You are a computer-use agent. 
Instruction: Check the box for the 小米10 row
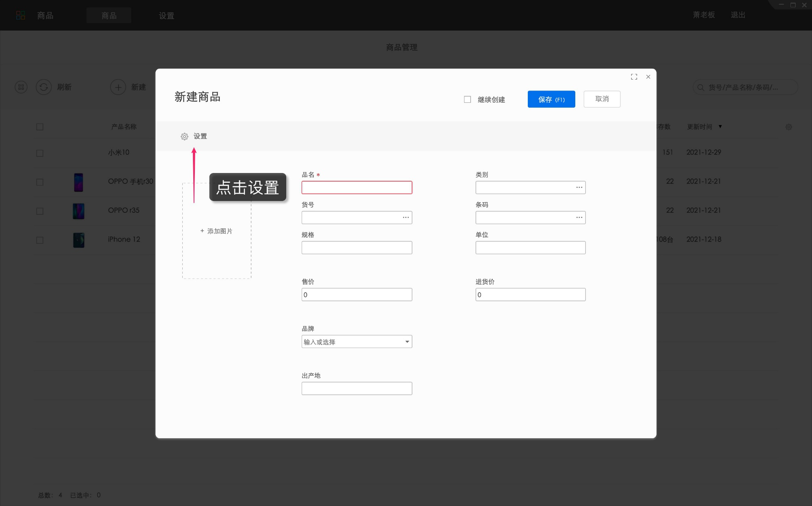(x=40, y=153)
